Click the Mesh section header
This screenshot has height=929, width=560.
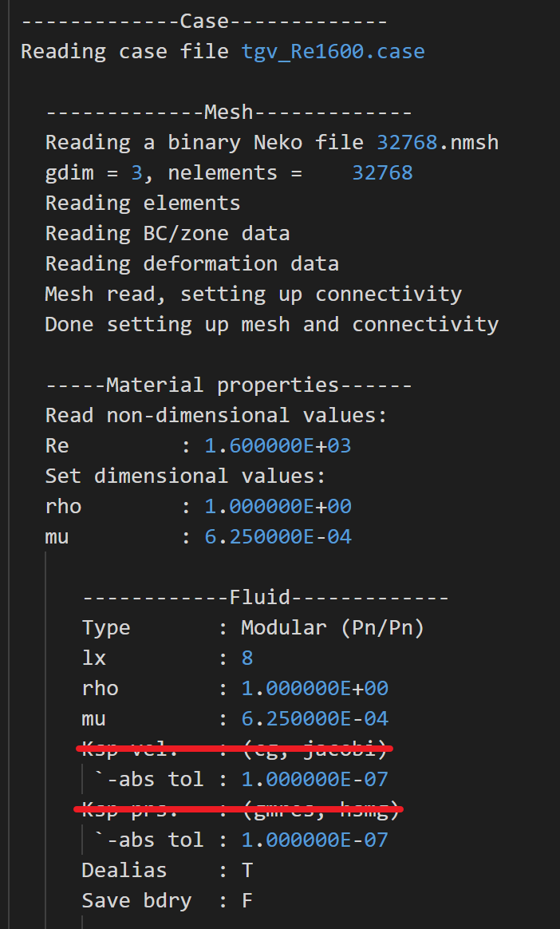pos(228,113)
